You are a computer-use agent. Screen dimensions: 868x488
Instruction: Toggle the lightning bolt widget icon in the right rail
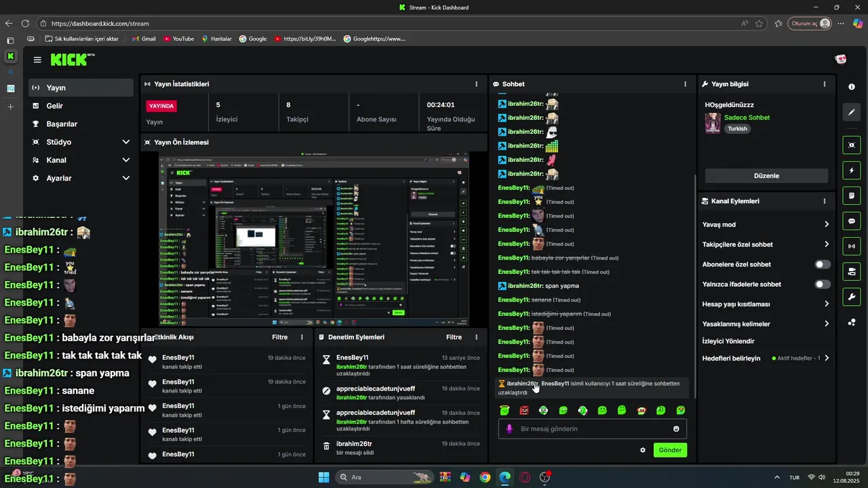coord(852,170)
